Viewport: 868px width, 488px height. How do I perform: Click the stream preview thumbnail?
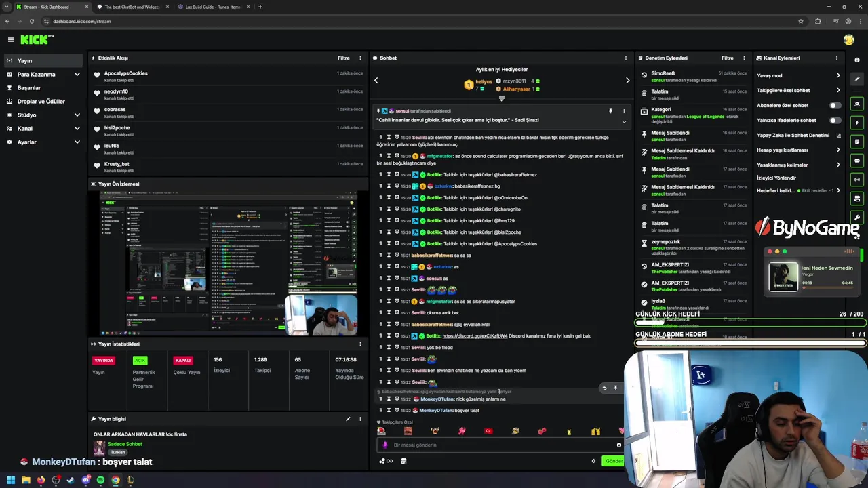pos(229,264)
